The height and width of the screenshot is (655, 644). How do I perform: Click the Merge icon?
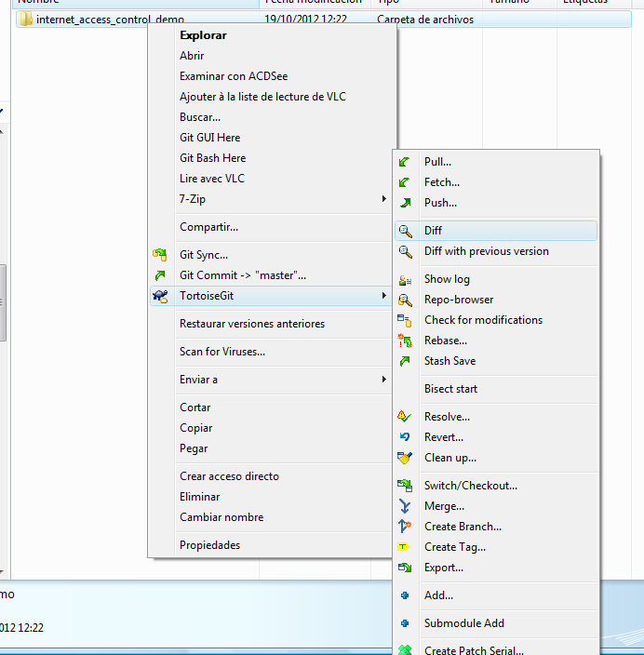(405, 506)
